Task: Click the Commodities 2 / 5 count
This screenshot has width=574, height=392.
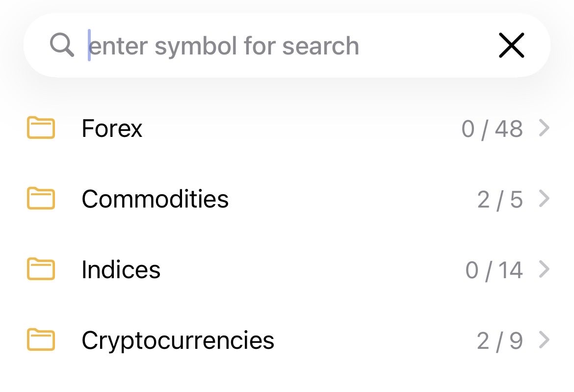Action: 500,200
